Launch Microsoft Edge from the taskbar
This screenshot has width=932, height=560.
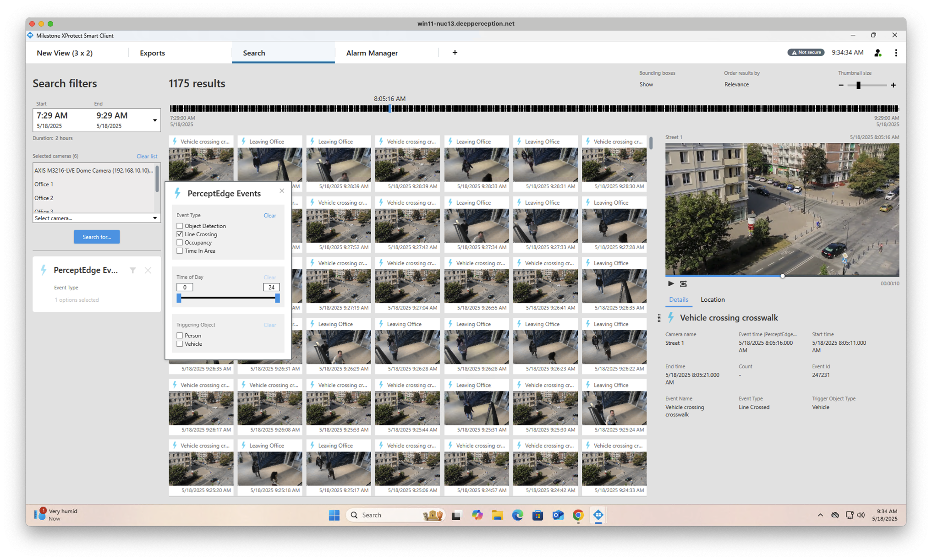click(x=517, y=515)
